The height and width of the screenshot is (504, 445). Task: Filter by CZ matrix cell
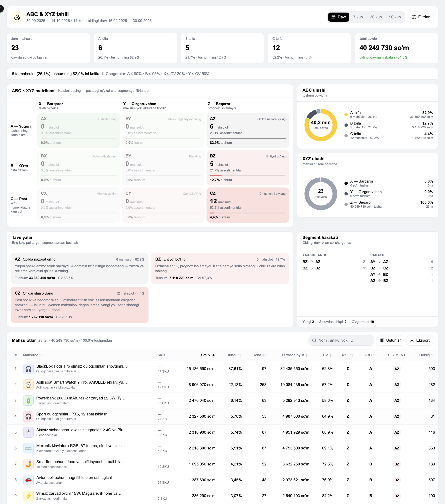(248, 205)
